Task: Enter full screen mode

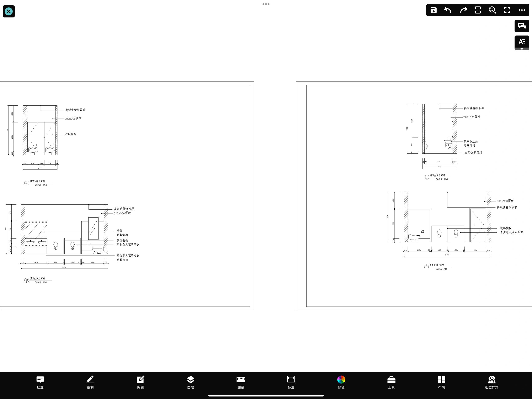Action: click(x=507, y=10)
